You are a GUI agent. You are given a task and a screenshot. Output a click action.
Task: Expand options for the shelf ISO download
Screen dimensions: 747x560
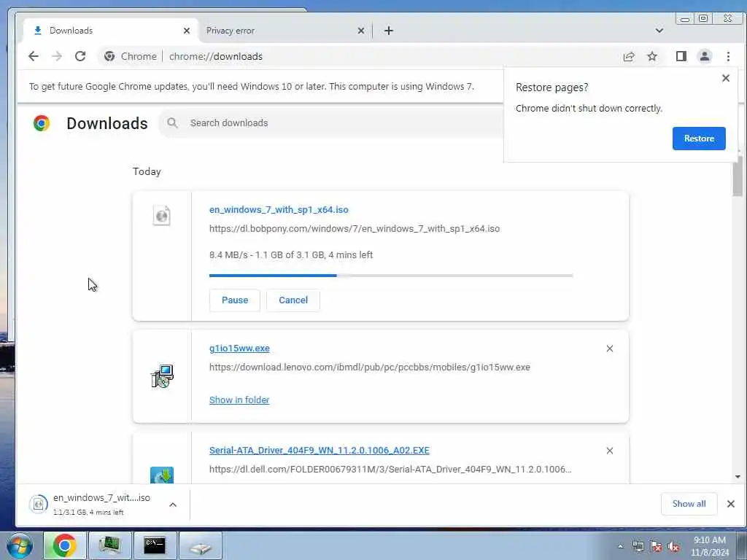pos(173,505)
